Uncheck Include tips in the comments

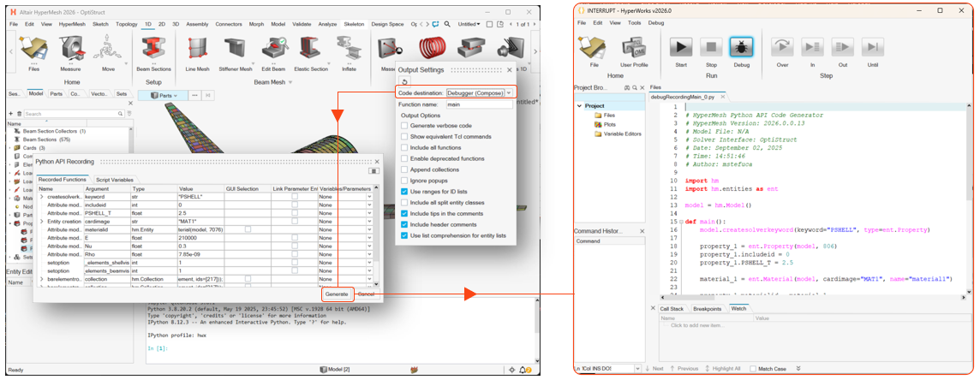point(404,214)
